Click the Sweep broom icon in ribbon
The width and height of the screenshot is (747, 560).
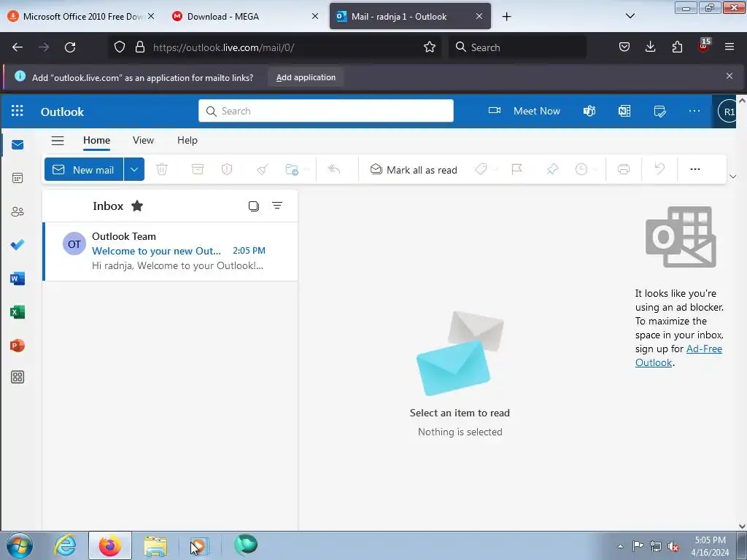pyautogui.click(x=263, y=169)
